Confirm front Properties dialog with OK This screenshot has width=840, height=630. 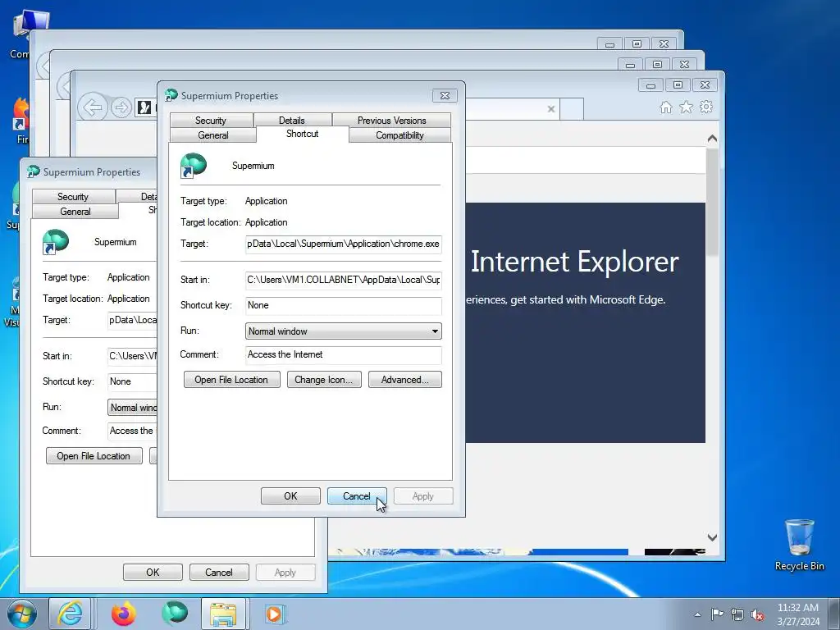290,496
